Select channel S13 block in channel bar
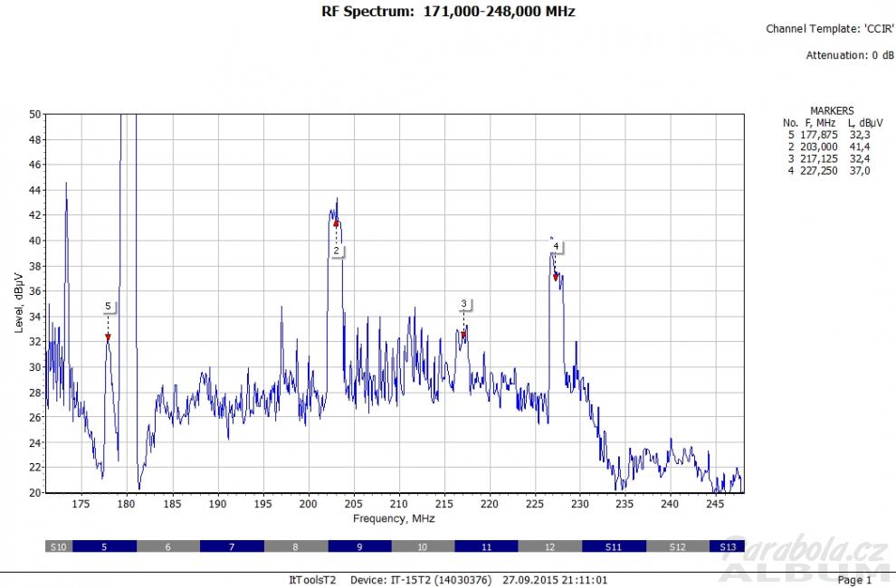This screenshot has height=588, width=896. coord(727,547)
